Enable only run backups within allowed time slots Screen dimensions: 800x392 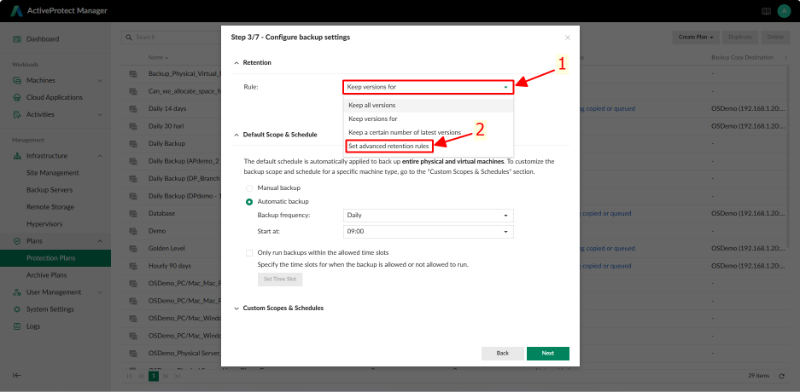coord(249,253)
